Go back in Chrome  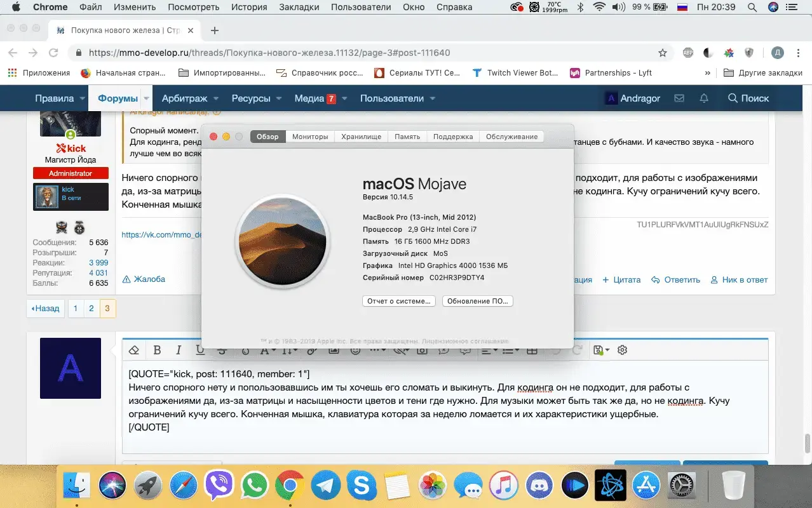point(13,53)
